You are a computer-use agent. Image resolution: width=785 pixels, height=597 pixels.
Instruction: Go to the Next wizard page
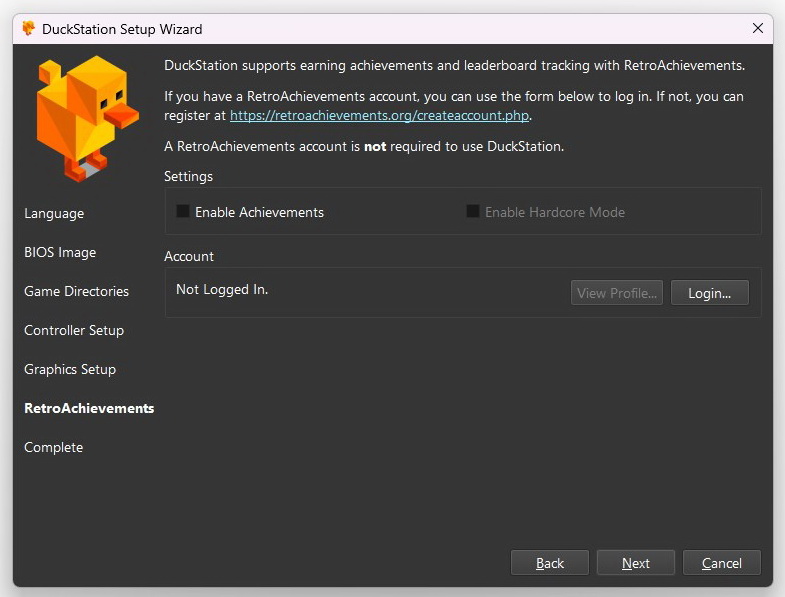[636, 563]
